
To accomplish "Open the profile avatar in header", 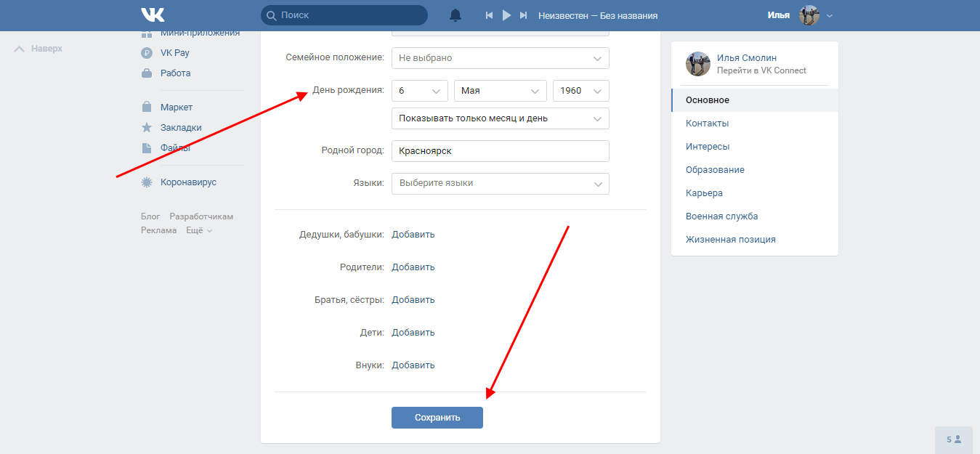I will coord(809,15).
